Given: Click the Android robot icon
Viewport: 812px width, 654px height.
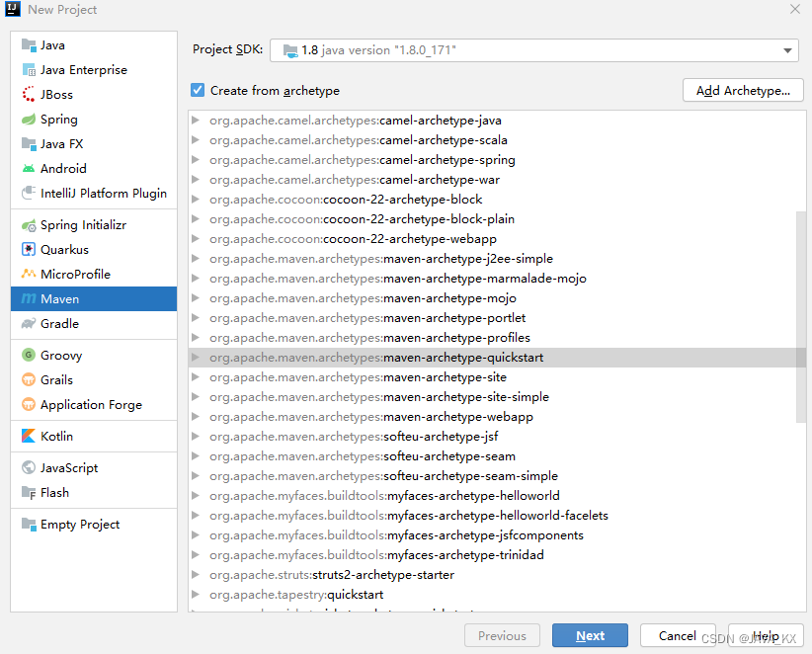Looking at the screenshot, I should point(29,168).
